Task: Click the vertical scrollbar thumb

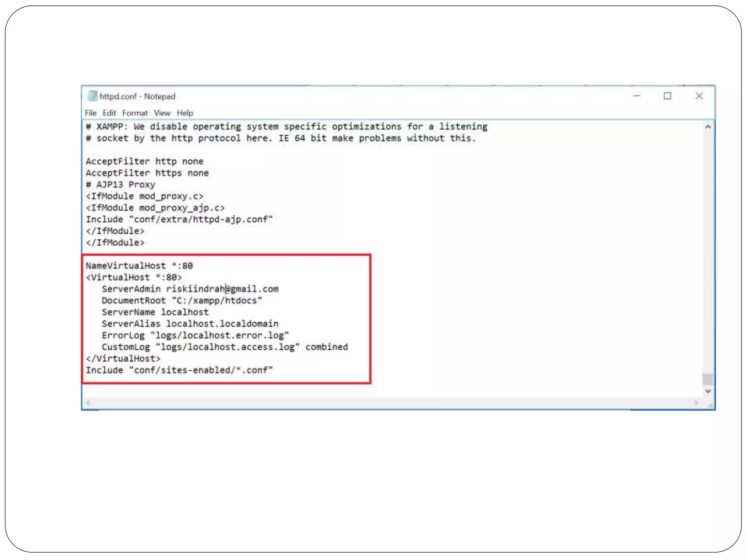Action: coord(708,379)
